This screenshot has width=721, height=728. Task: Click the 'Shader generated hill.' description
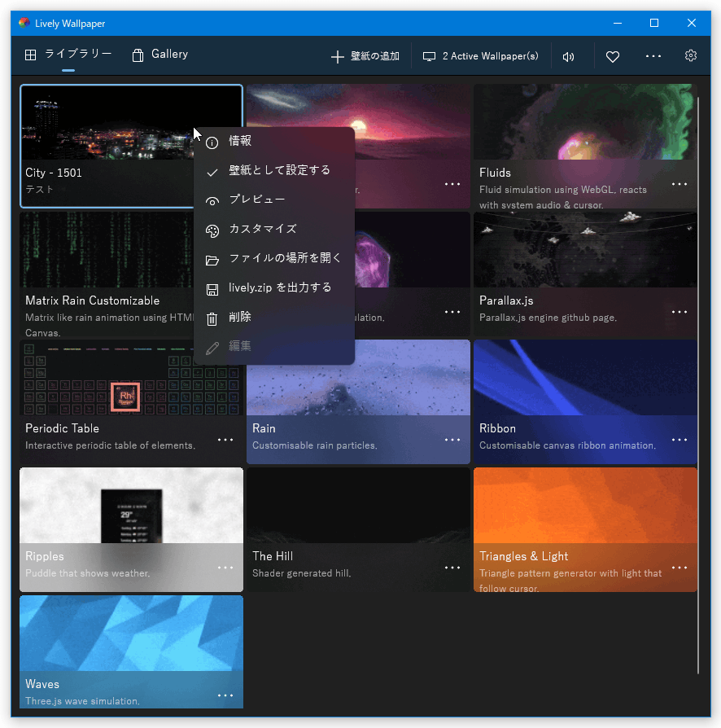pos(302,573)
